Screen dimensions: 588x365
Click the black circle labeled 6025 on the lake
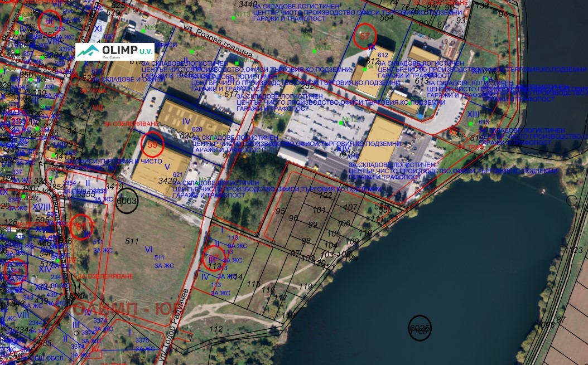point(420,328)
